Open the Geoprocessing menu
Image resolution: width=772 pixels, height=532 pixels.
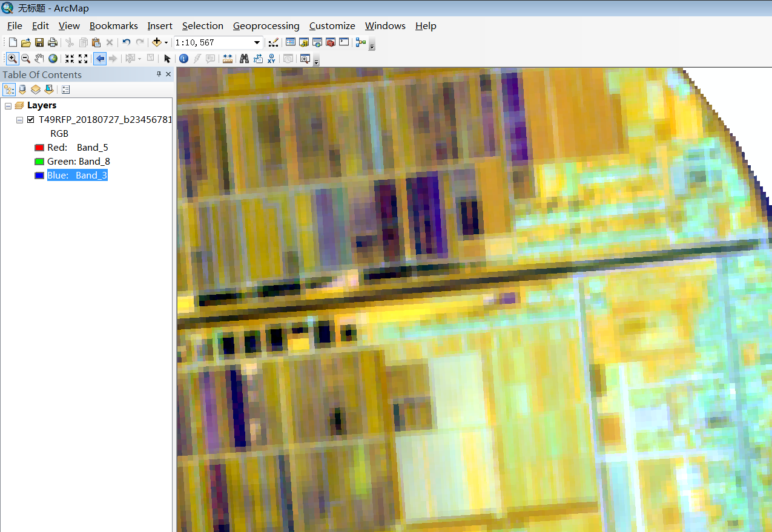click(266, 25)
